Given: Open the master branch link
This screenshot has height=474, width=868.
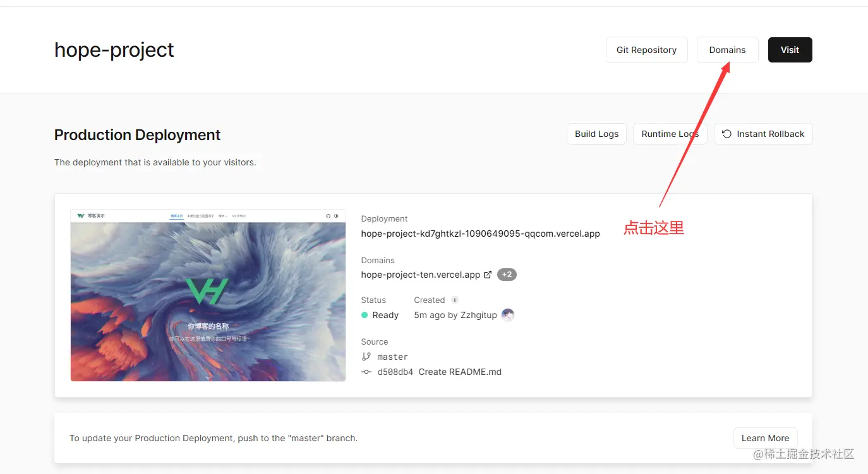Looking at the screenshot, I should (392, 357).
